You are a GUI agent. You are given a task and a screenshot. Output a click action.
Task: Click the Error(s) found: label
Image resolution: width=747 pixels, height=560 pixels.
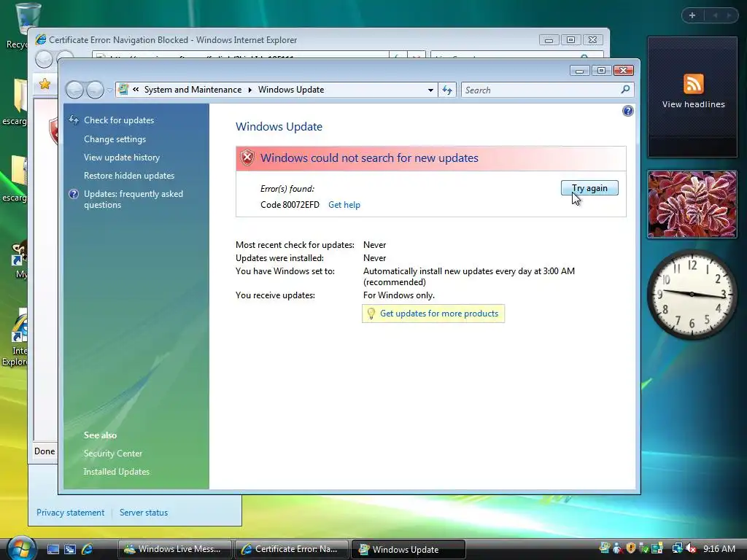pyautogui.click(x=287, y=189)
